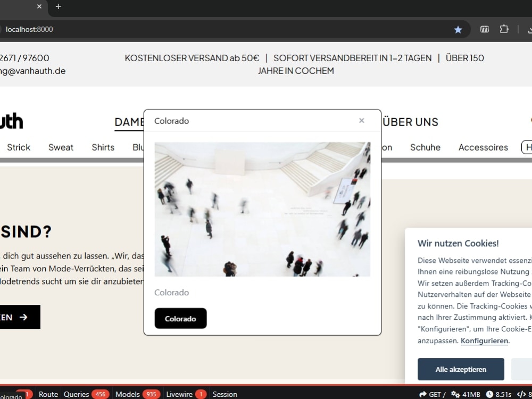This screenshot has height=399, width=532.
Task: Open a new browser tab
Action: coord(59,6)
